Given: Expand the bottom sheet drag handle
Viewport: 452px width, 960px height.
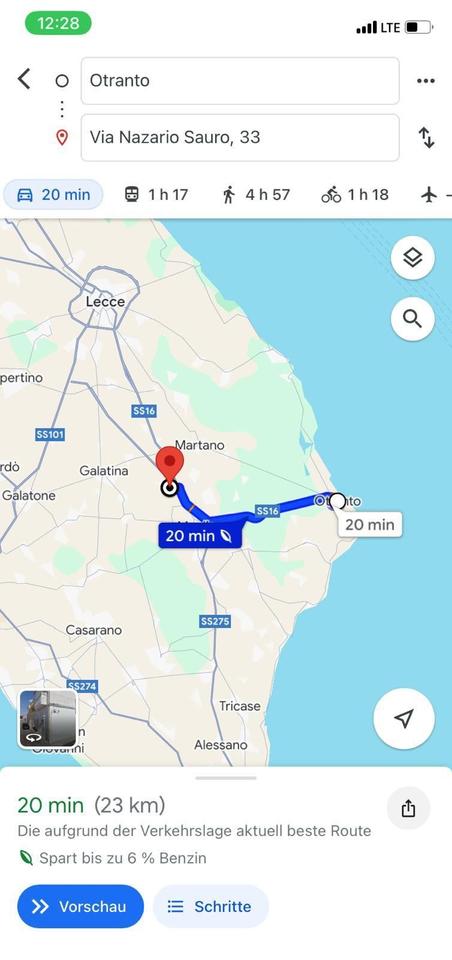Looking at the screenshot, I should (x=226, y=778).
